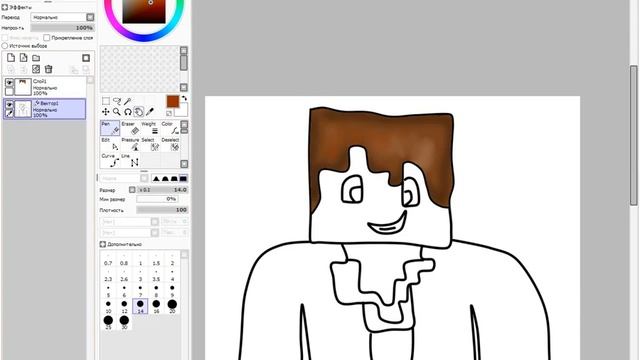
Task: Select the Curve tool
Action: [110, 160]
